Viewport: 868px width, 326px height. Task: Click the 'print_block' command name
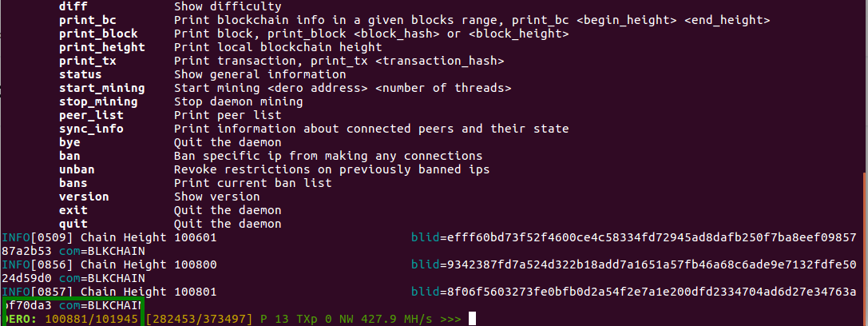(98, 34)
